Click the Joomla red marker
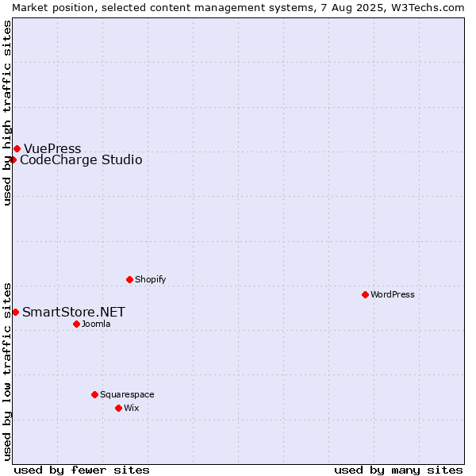 [x=76, y=324]
